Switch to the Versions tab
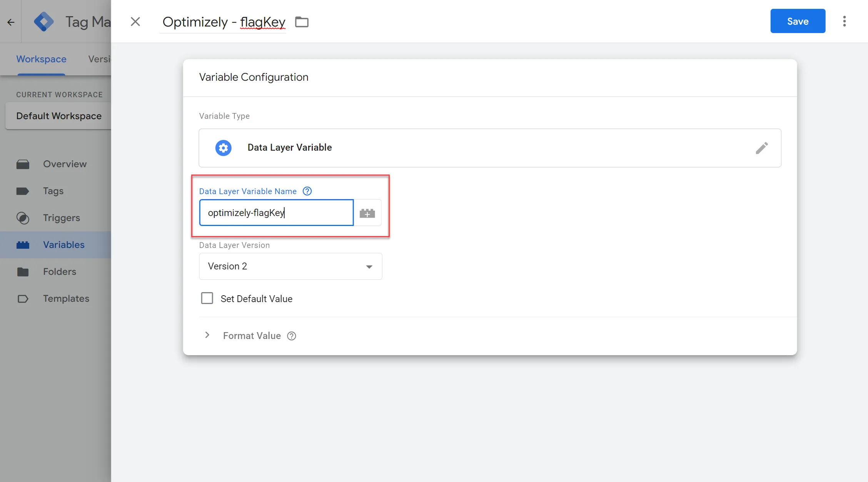This screenshot has height=482, width=868. (99, 59)
